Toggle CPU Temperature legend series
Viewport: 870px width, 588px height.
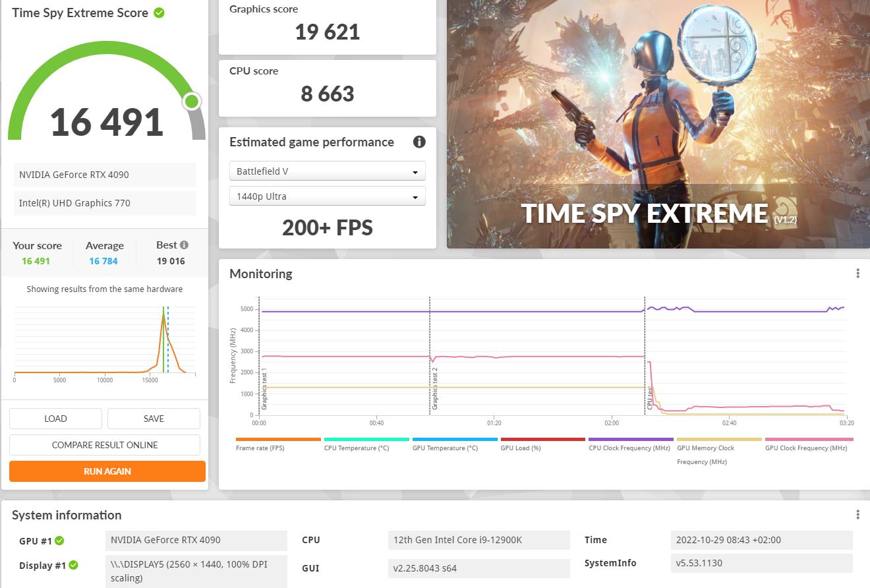[366, 444]
